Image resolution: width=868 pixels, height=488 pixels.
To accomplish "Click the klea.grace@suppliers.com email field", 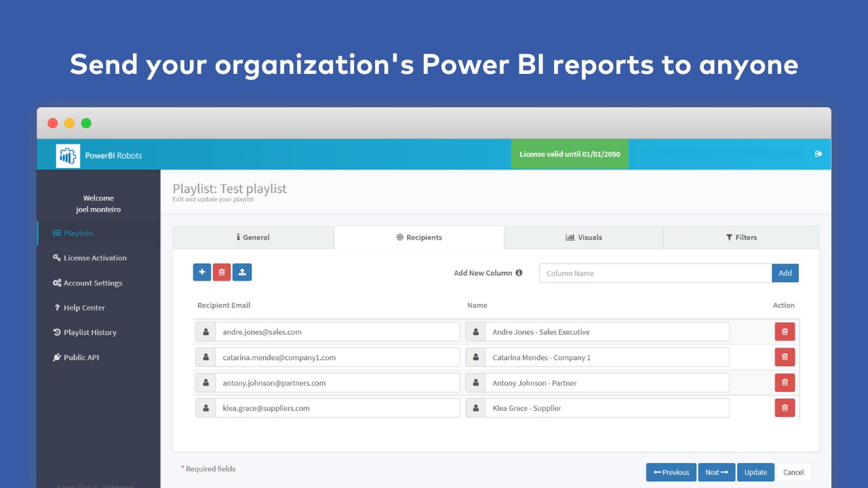I will tap(338, 408).
